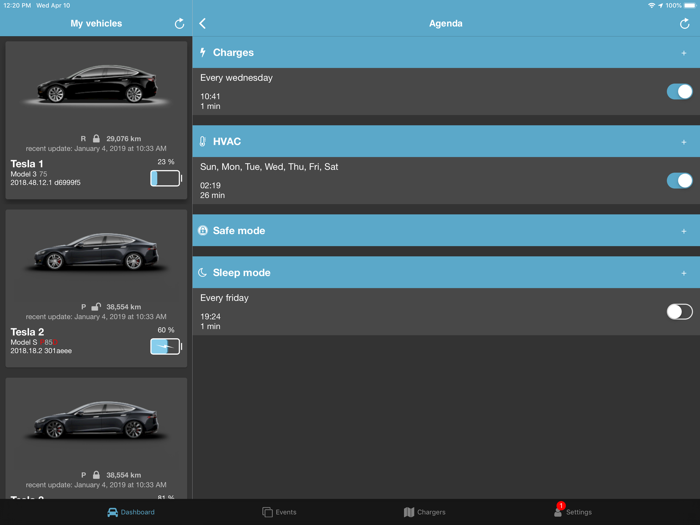The image size is (700, 525).
Task: Click Tesla 2 charging battery indicator
Action: click(x=166, y=346)
